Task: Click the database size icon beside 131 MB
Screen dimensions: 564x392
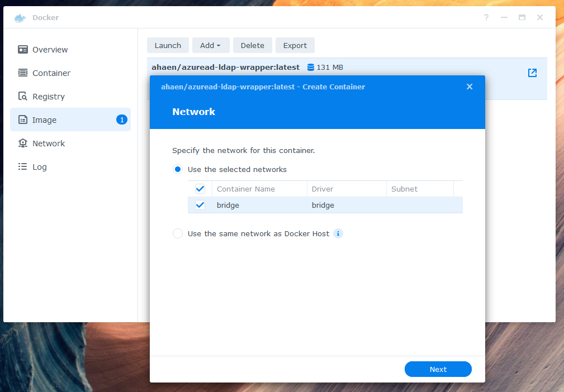Action: pos(311,67)
